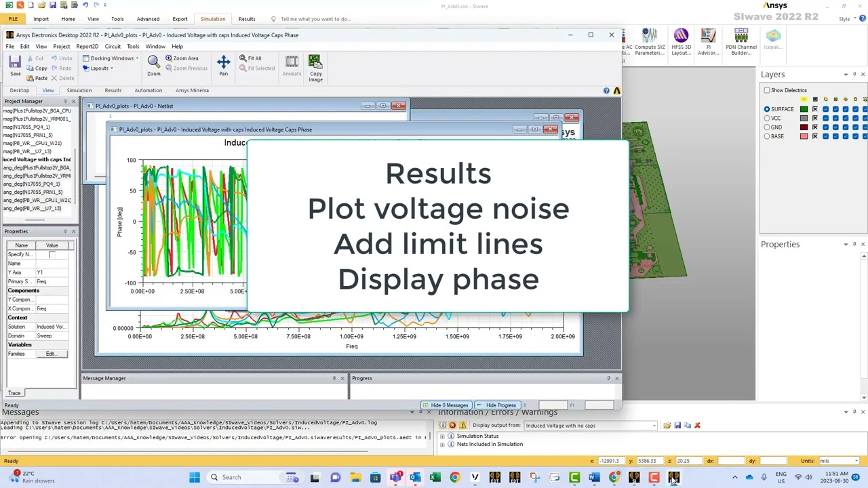Select the BASE layer radio button
Image resolution: width=868 pixels, height=488 pixels.
[x=767, y=136]
